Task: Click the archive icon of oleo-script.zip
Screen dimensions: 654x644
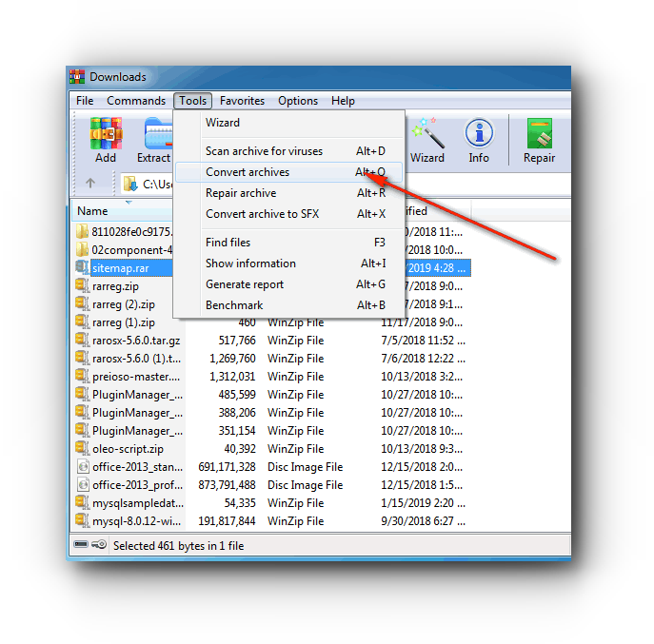Action: coord(83,448)
